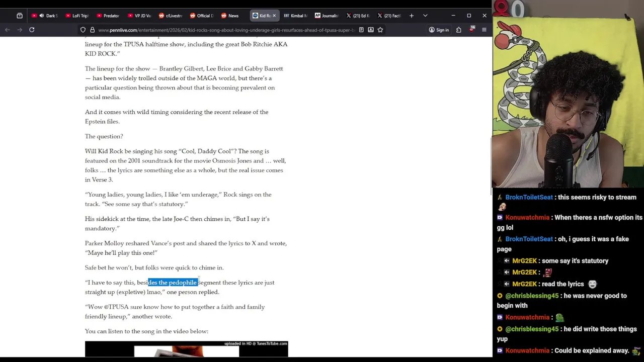Sign in to the Firefox account
The width and height of the screenshot is (644, 362).
click(439, 30)
